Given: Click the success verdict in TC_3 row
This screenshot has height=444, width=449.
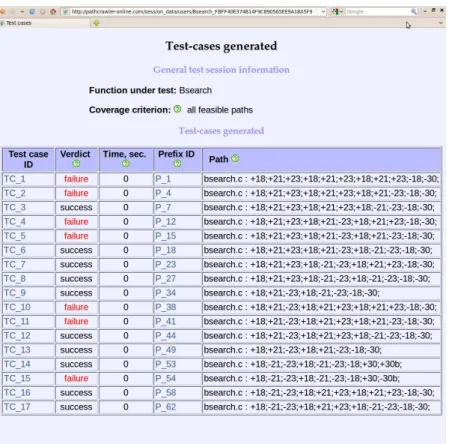Looking at the screenshot, I should pyautogui.click(x=76, y=207).
